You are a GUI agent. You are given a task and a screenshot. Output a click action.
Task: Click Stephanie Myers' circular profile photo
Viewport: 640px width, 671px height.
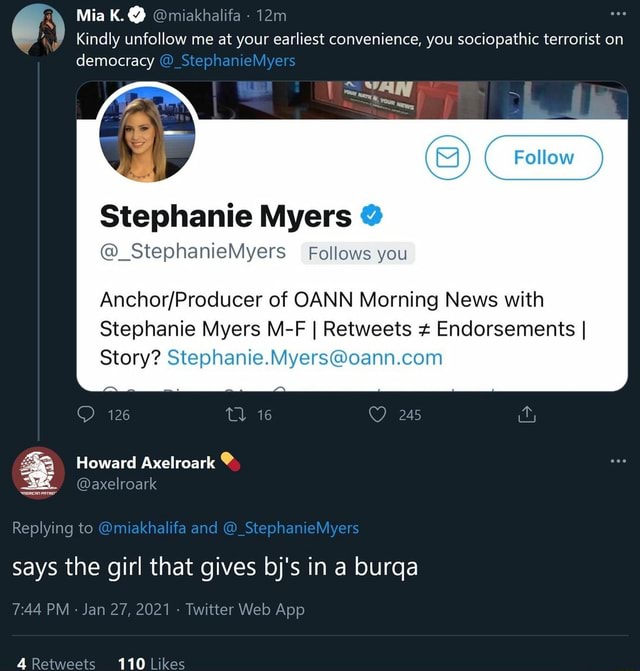tap(147, 134)
